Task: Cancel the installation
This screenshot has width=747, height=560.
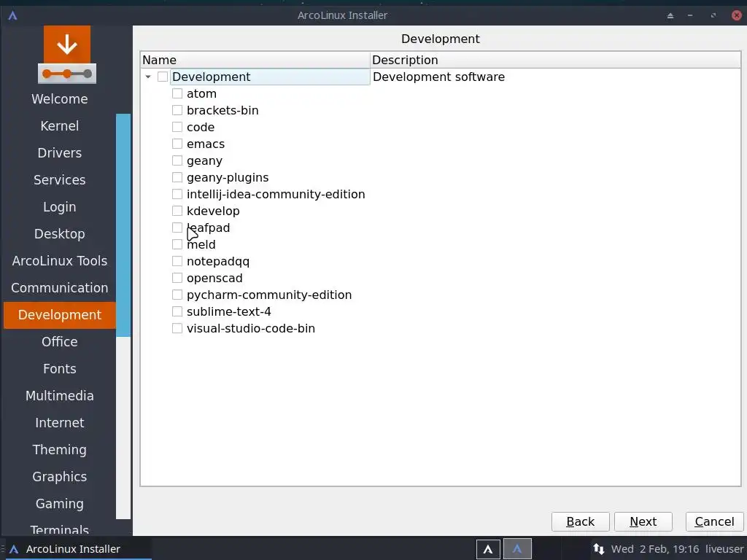Action: [x=714, y=521]
